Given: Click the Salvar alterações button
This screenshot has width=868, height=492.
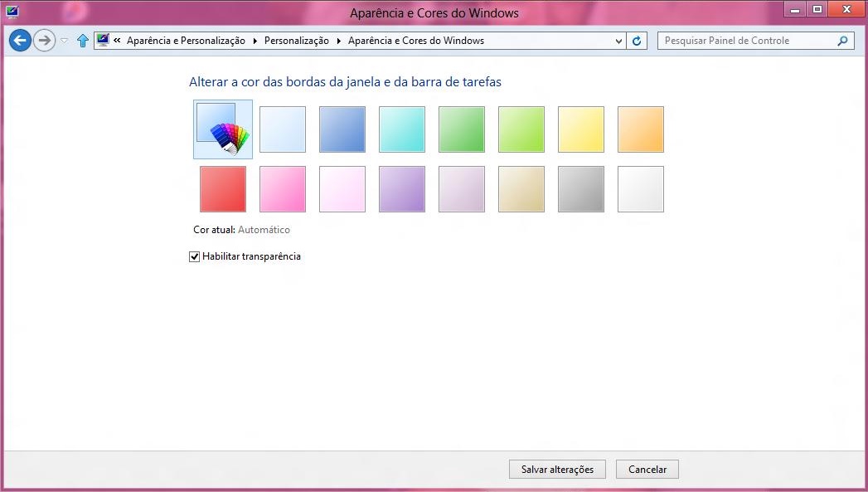Looking at the screenshot, I should click(x=557, y=470).
